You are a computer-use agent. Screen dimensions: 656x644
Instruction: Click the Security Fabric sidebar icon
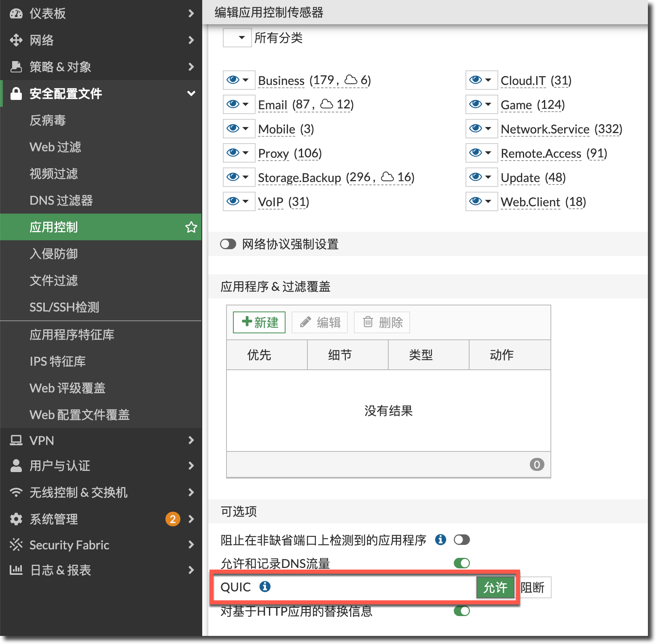pos(16,544)
